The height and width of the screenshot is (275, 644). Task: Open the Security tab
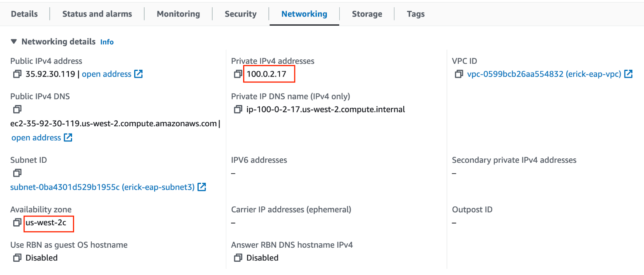point(240,14)
